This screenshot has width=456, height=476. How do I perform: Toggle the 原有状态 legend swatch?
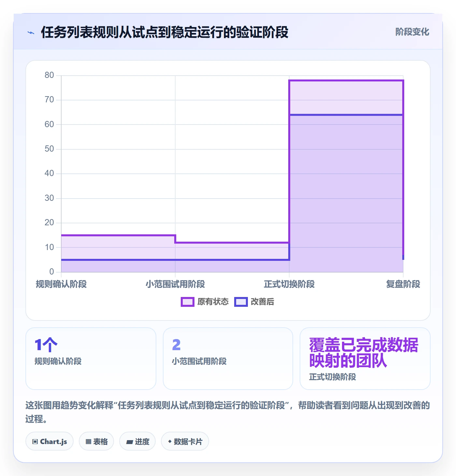point(187,302)
